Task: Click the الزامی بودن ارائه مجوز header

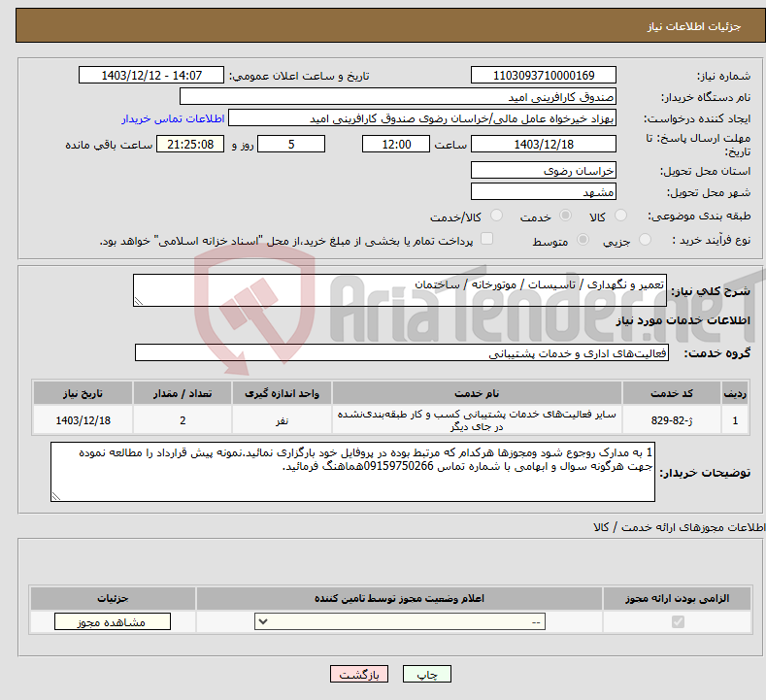Action: point(677,598)
